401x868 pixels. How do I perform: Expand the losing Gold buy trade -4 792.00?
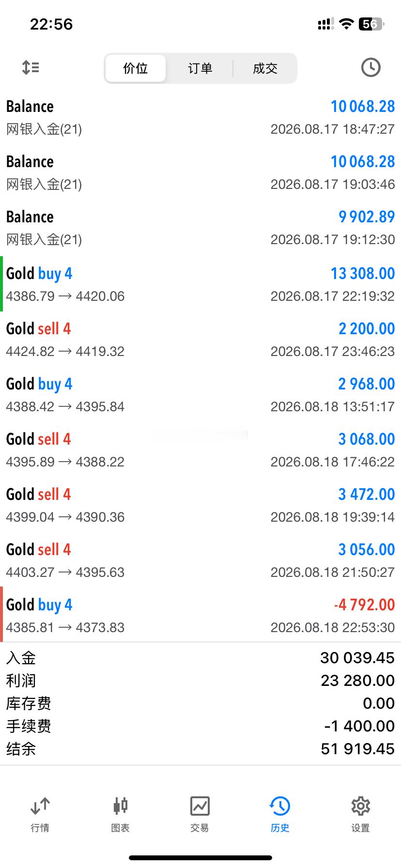point(200,615)
